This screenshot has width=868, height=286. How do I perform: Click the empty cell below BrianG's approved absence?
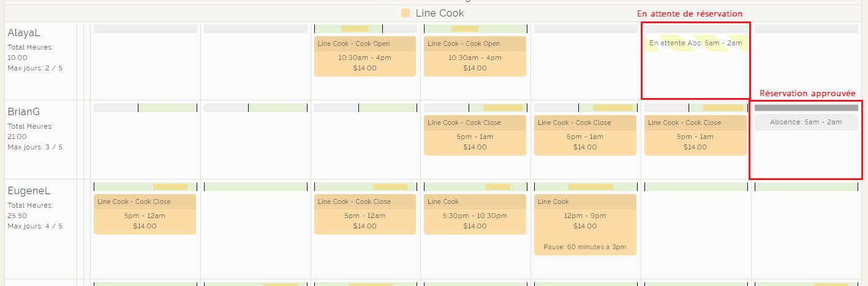806,153
